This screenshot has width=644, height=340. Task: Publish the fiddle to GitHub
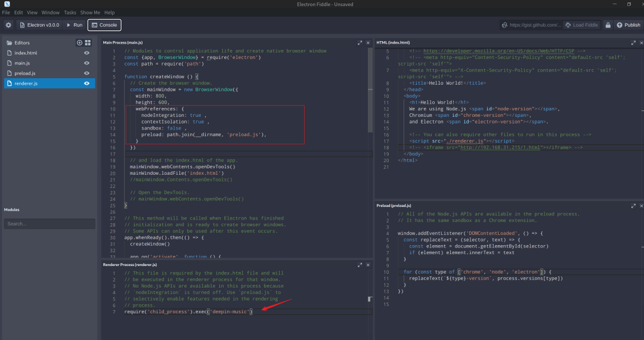pos(628,25)
